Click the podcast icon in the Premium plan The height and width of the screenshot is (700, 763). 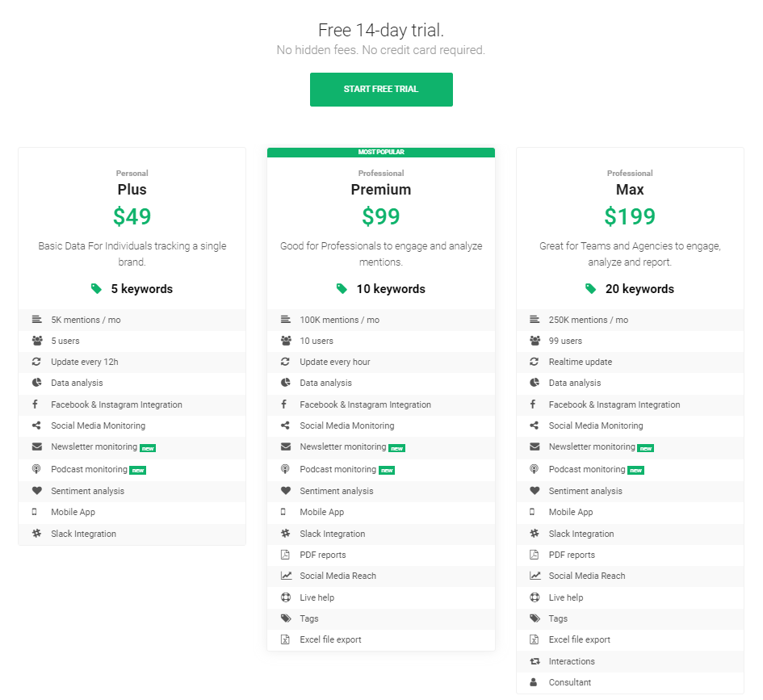(285, 469)
